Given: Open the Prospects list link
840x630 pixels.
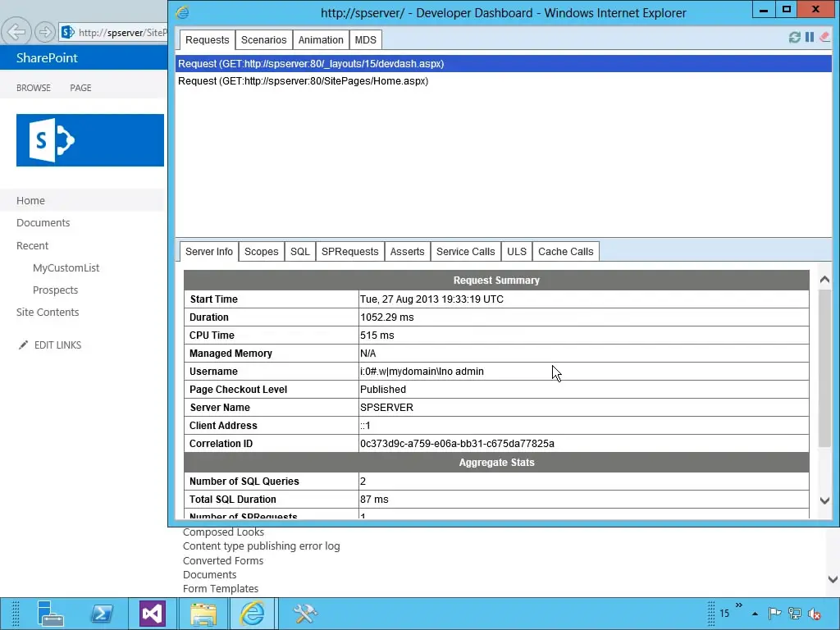Looking at the screenshot, I should tap(55, 290).
